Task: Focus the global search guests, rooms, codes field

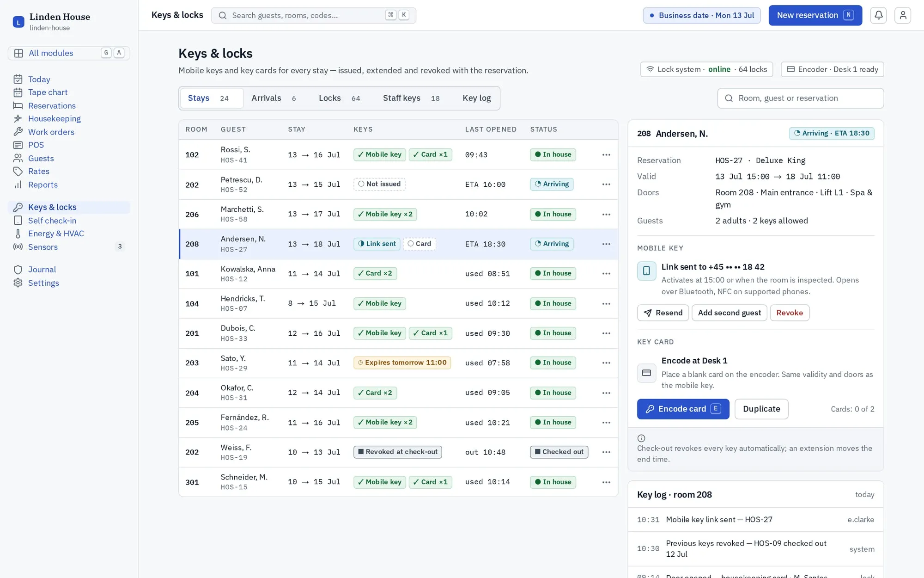Action: pyautogui.click(x=314, y=15)
